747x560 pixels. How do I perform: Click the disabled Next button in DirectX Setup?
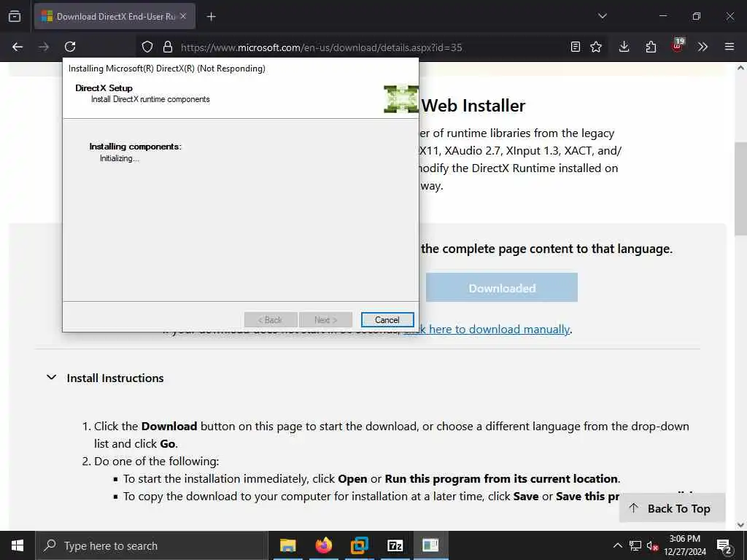click(x=326, y=320)
